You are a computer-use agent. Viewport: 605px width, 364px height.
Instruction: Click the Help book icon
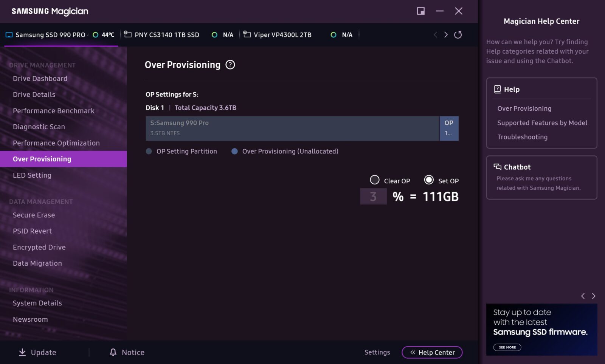coord(497,89)
